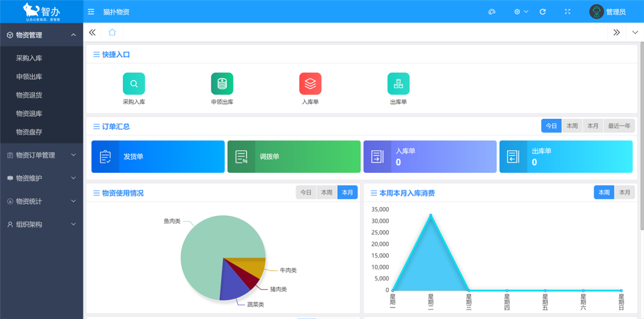Select 最近一年 in 订单汇总 filter
The width and height of the screenshot is (644, 319).
click(619, 126)
